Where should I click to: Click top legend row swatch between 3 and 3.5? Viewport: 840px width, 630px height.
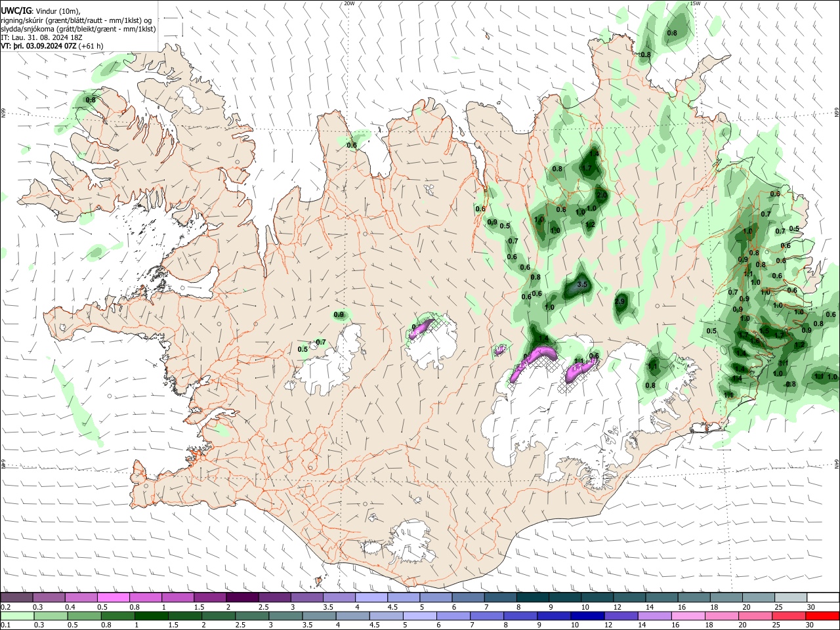pyautogui.click(x=306, y=597)
